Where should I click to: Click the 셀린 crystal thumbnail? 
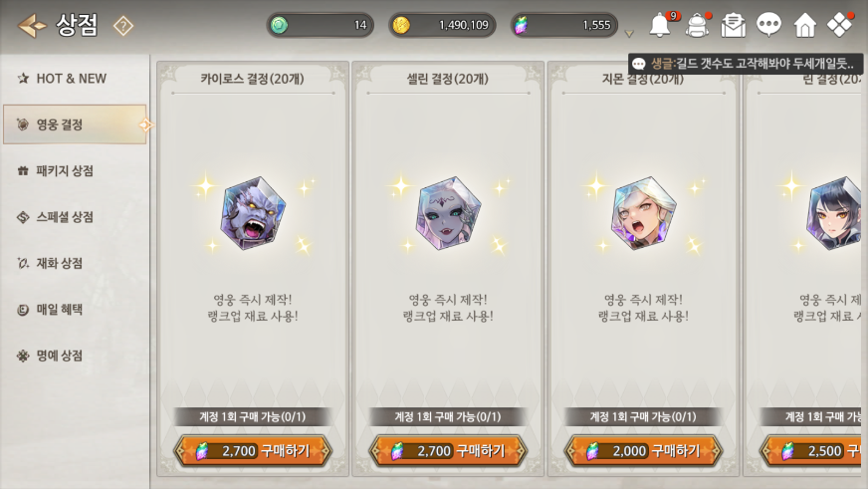click(448, 213)
